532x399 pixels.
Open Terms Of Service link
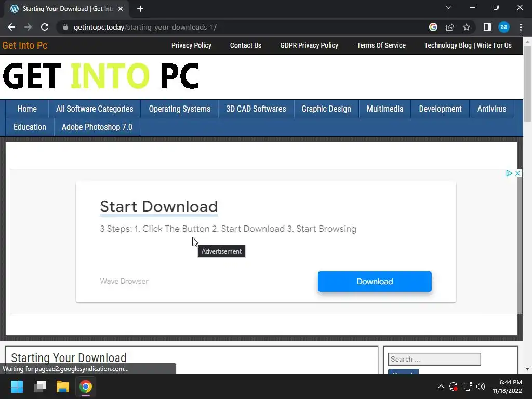(x=381, y=46)
